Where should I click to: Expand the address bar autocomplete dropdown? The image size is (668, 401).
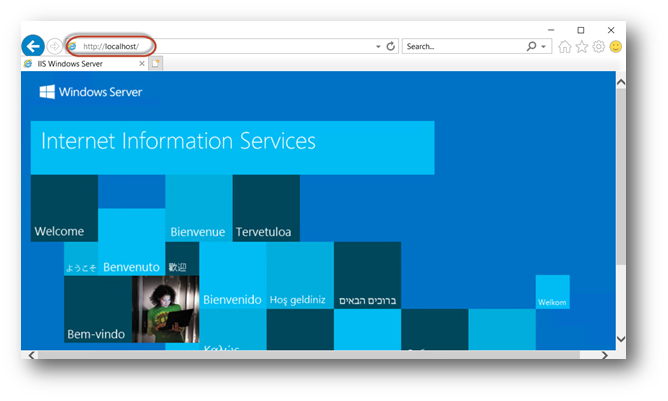click(x=378, y=47)
